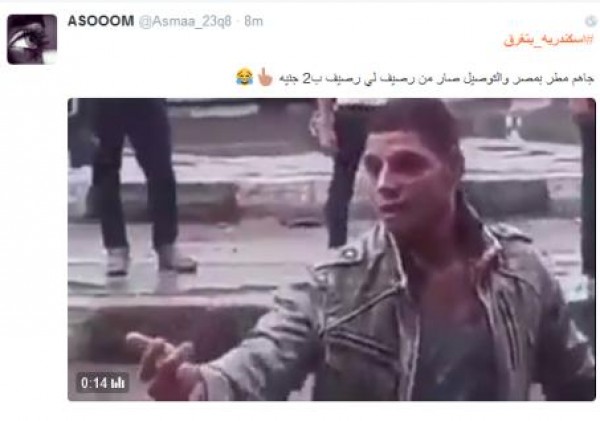Play the embedded tweet video
Screen dimensions: 600x421
coord(332,250)
